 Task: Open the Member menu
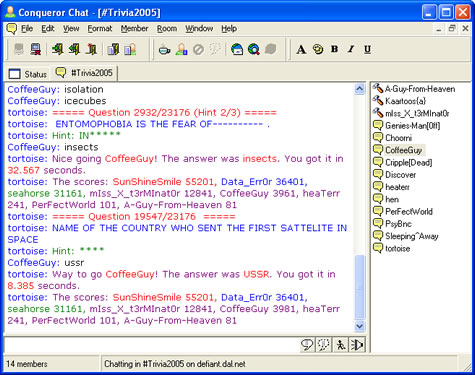pyautogui.click(x=134, y=29)
